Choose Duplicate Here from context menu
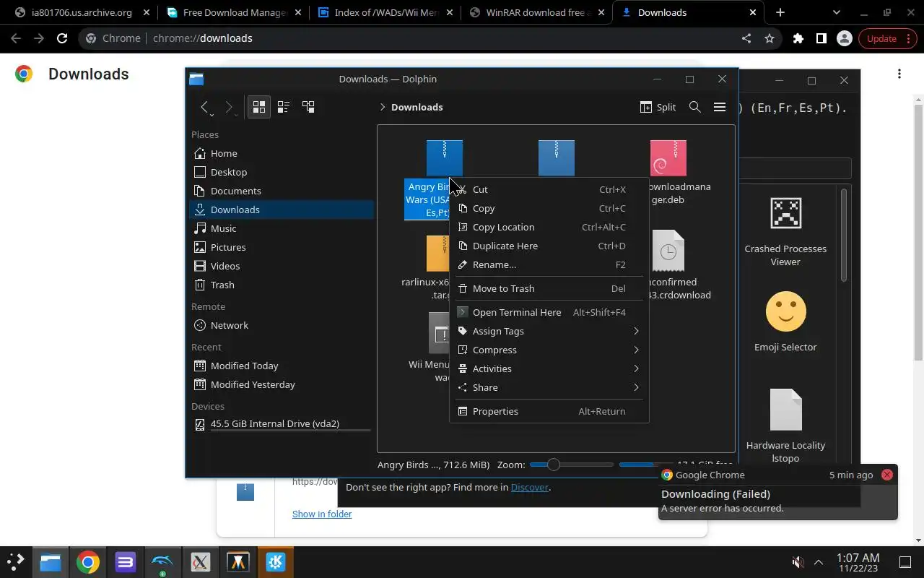Viewport: 924px width, 578px height. click(x=549, y=246)
